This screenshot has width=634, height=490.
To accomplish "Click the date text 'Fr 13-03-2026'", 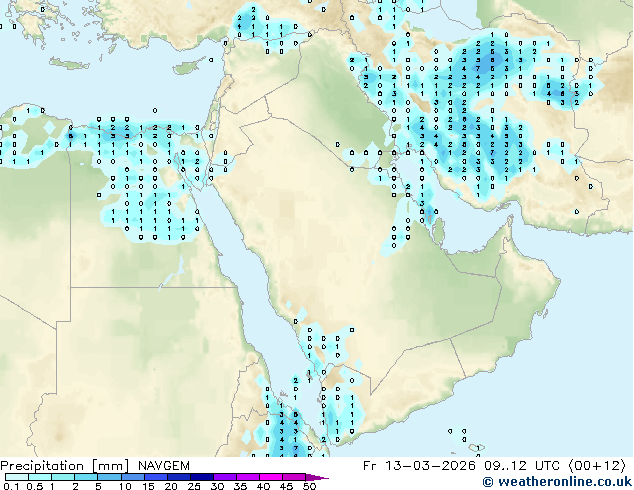I will [x=419, y=466].
